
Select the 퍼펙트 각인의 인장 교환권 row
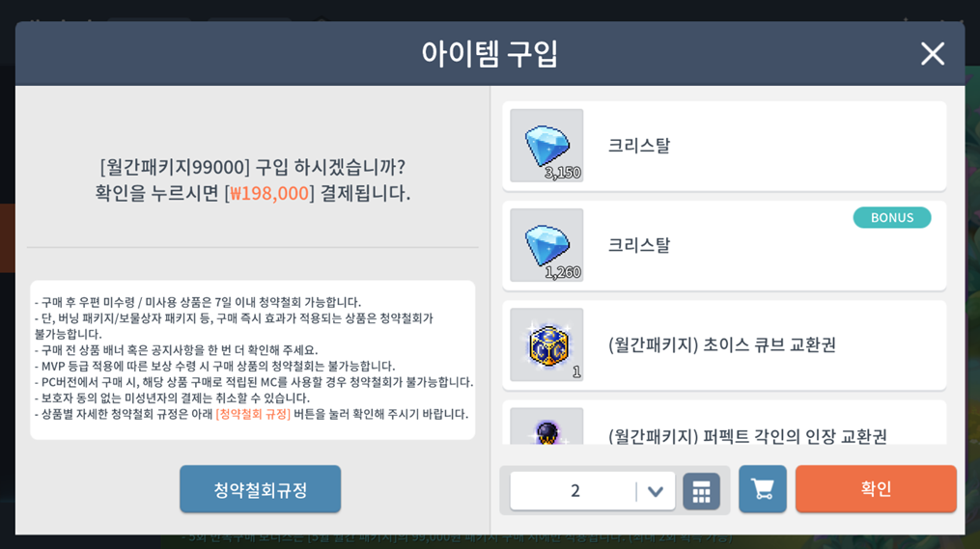pos(724,423)
